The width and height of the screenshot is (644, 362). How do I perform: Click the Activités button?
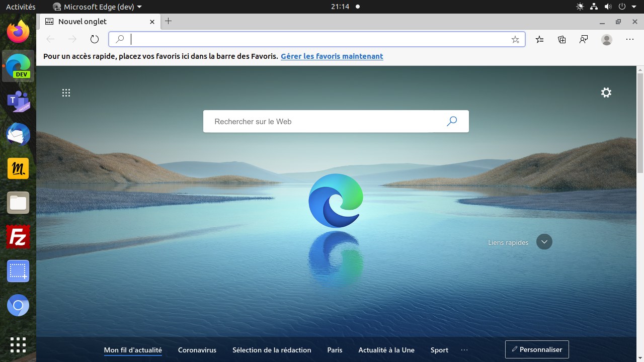[21, 7]
